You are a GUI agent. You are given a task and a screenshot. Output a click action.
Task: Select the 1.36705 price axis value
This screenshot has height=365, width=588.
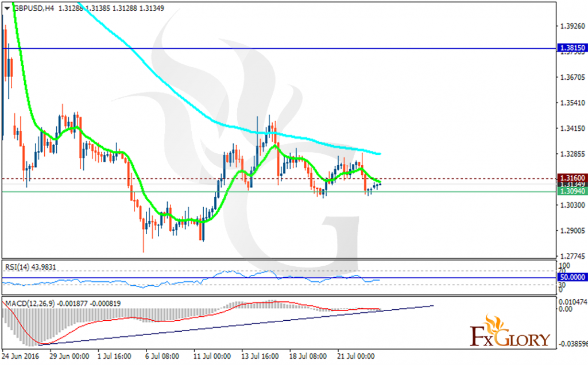coord(572,77)
